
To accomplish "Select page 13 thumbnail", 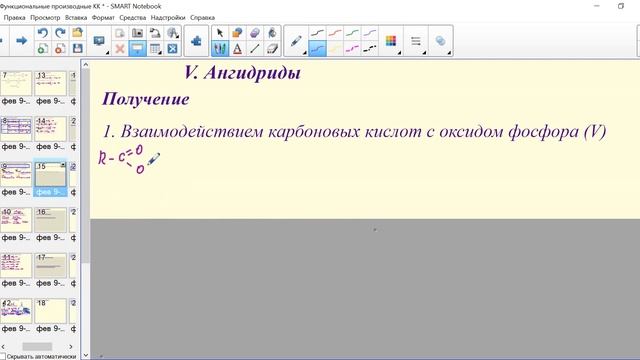I will pyautogui.click(x=50, y=83).
